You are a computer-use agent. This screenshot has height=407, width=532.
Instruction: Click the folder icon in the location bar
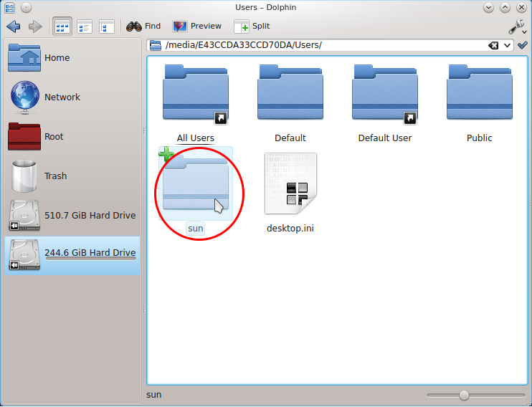(156, 45)
